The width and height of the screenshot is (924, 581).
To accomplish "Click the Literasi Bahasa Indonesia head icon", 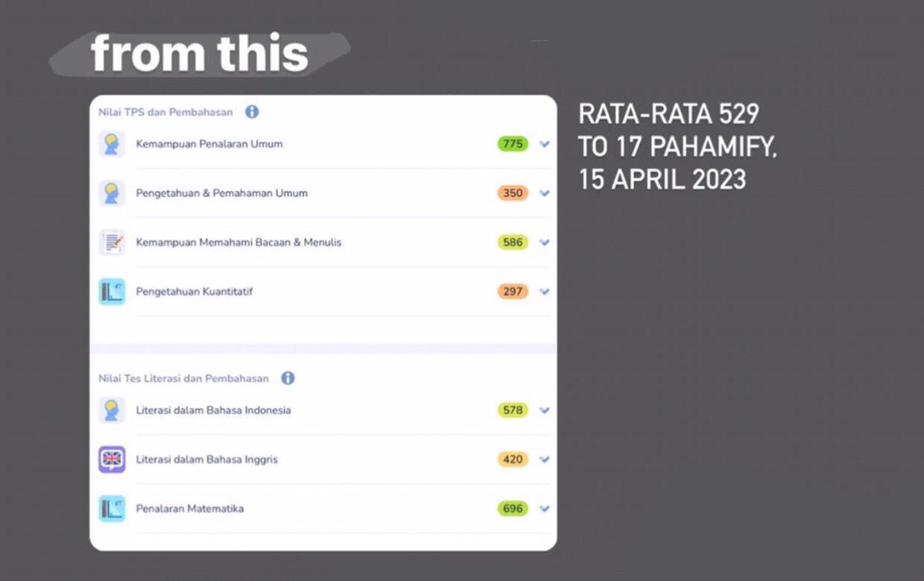I will (112, 410).
